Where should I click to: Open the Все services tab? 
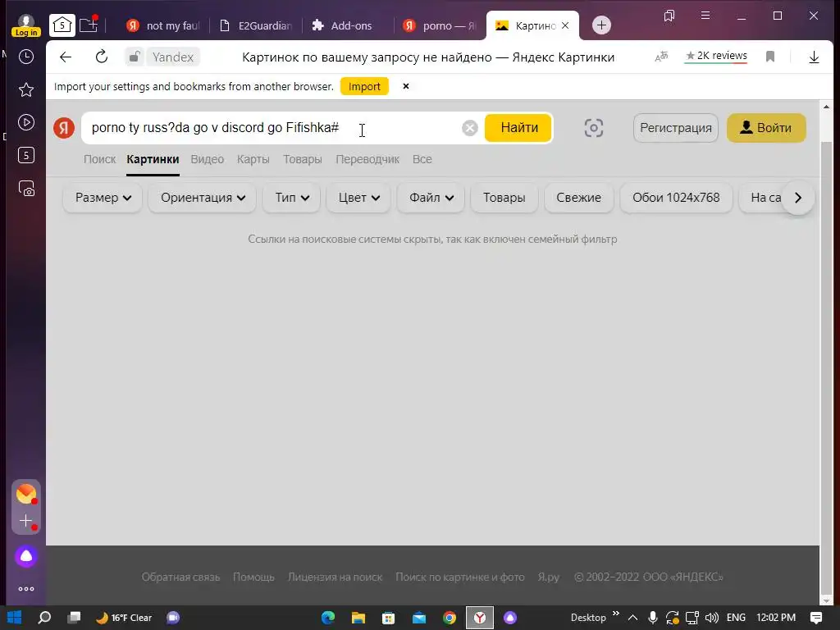coord(422,159)
